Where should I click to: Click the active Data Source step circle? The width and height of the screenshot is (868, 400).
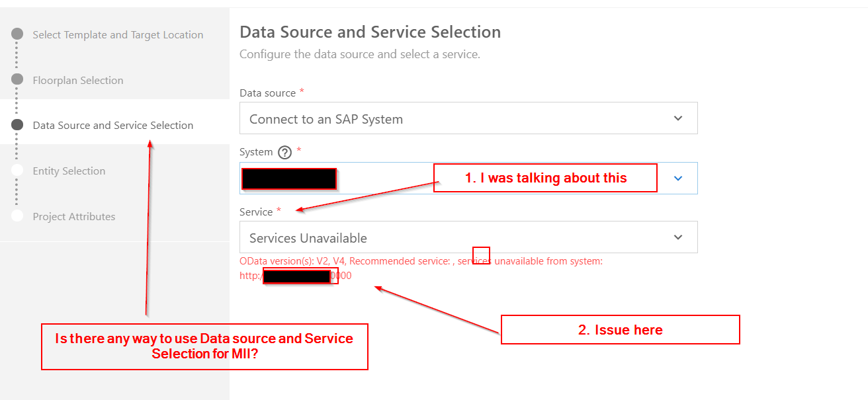click(18, 124)
